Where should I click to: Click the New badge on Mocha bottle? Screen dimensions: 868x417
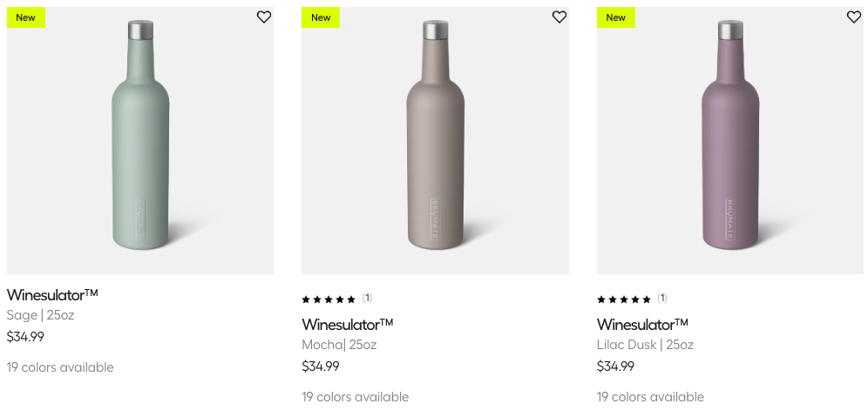[x=321, y=17]
